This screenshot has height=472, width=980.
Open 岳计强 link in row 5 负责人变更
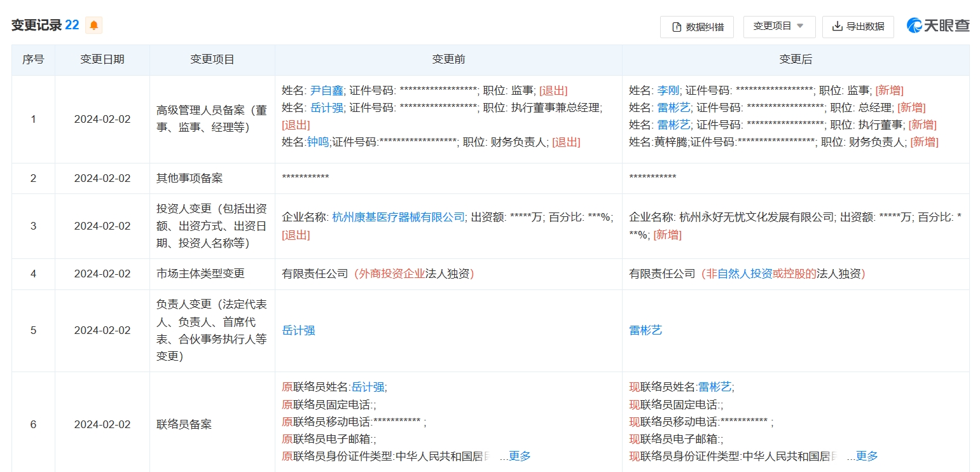pyautogui.click(x=298, y=330)
